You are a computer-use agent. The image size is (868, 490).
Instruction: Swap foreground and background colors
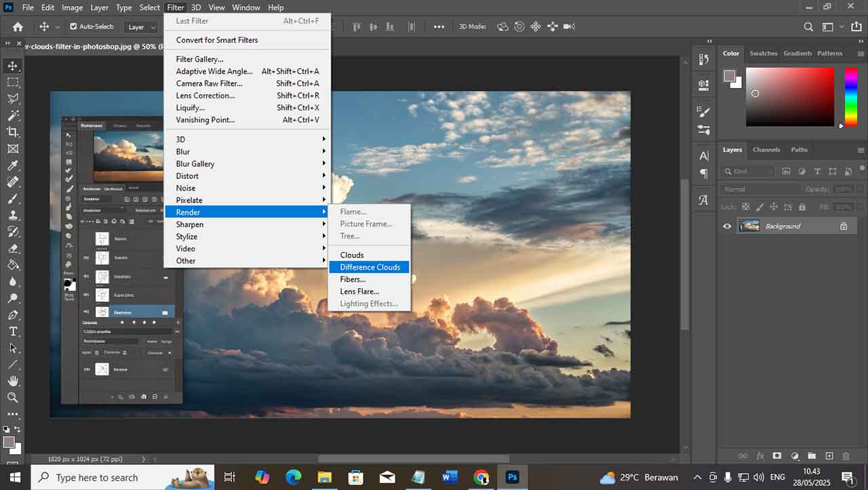click(x=18, y=429)
